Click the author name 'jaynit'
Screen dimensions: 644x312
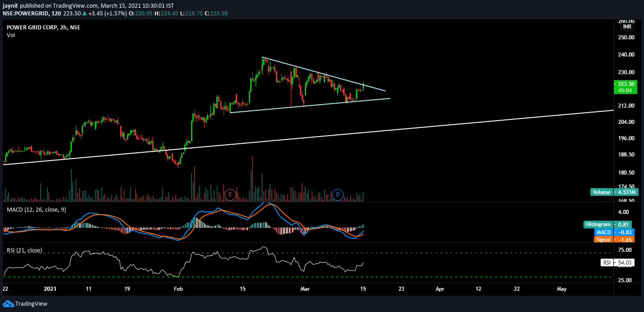pos(11,5)
